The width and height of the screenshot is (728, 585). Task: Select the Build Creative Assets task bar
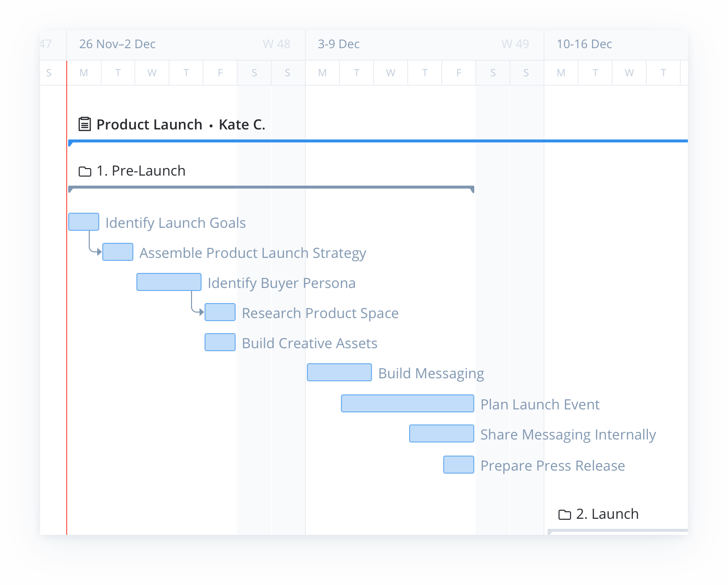click(x=220, y=342)
